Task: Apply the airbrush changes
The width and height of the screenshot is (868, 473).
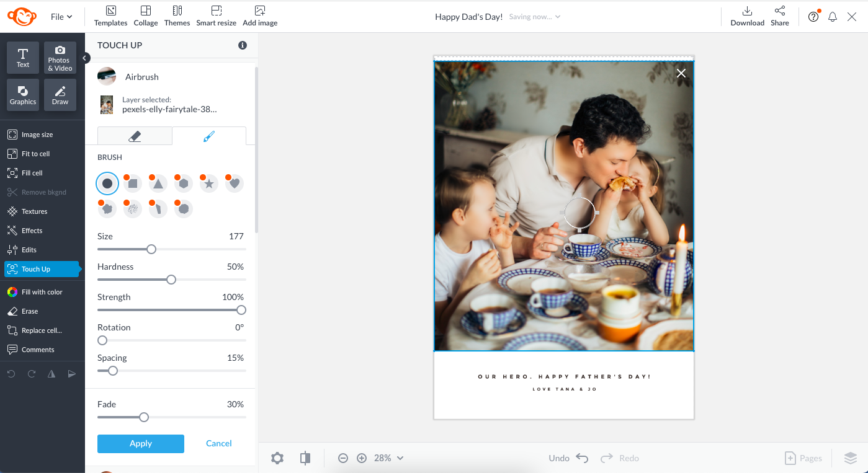Action: 141,444
